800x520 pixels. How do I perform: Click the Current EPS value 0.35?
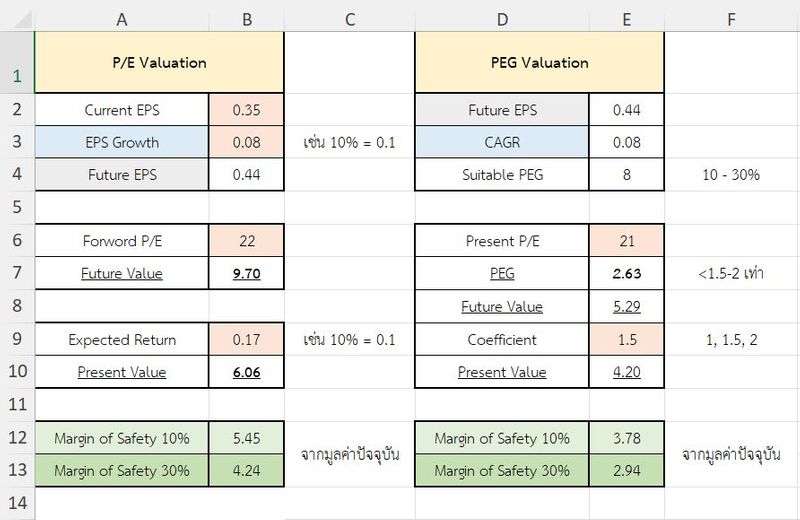pyautogui.click(x=247, y=110)
